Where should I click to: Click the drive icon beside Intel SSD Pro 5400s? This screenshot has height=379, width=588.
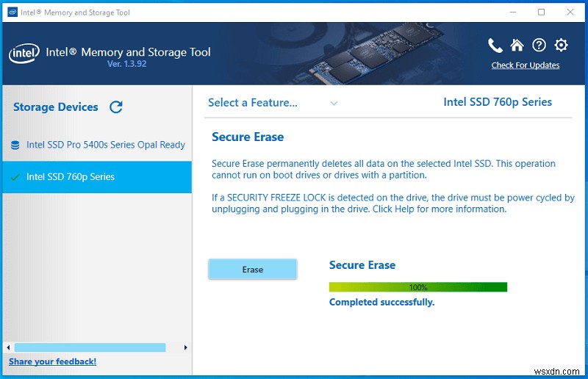pyautogui.click(x=15, y=145)
